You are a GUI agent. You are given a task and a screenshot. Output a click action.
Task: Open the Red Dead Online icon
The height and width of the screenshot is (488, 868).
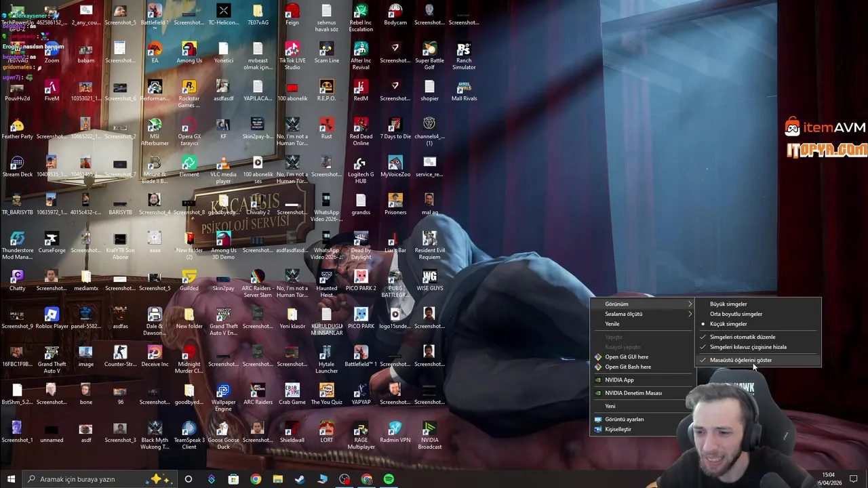point(361,131)
